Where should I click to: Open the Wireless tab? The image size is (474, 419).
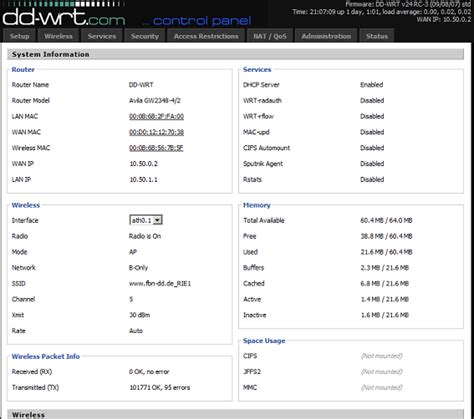pos(58,36)
